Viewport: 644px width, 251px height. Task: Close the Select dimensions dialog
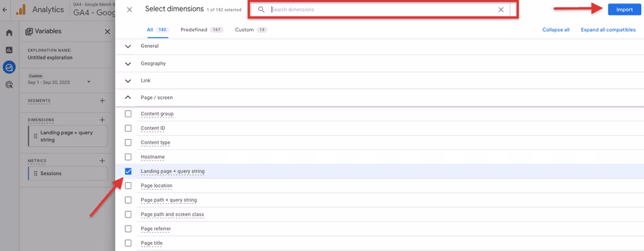pyautogui.click(x=129, y=10)
